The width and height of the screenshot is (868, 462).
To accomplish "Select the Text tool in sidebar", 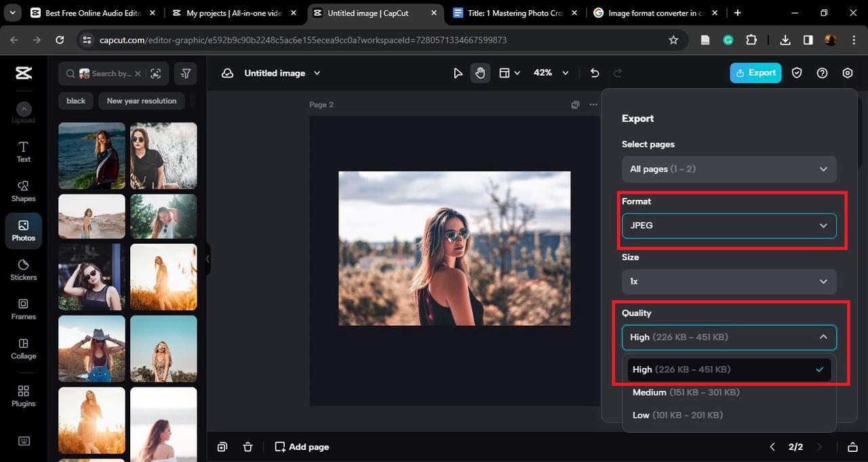I will point(24,152).
